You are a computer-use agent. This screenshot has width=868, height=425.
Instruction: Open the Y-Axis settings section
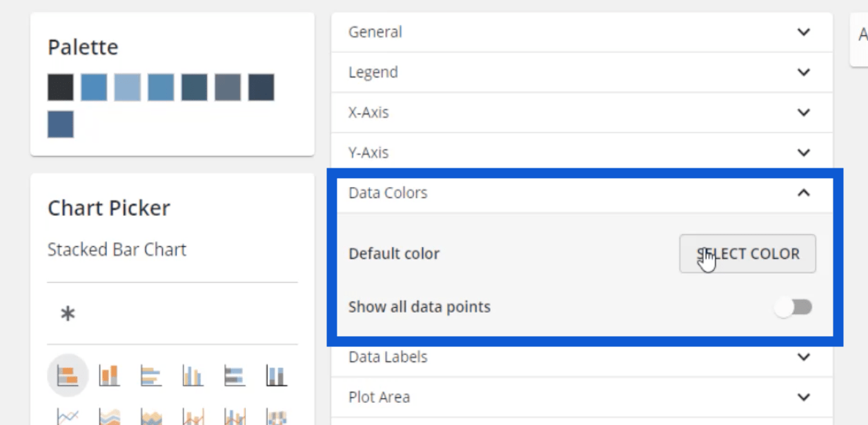tap(582, 152)
